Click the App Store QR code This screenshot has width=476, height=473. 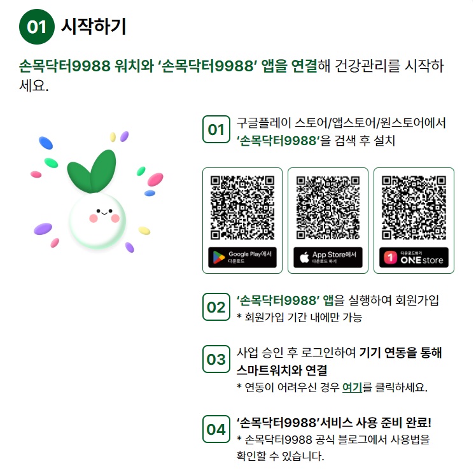tap(328, 208)
